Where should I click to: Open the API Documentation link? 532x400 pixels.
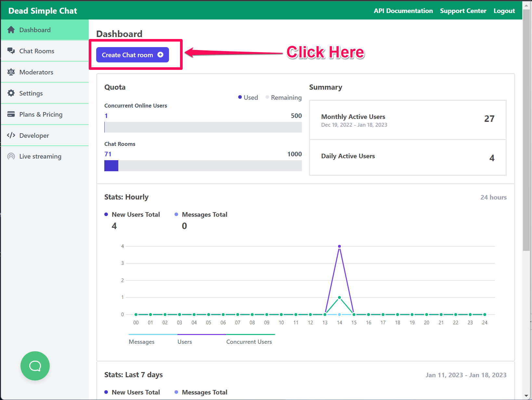point(403,11)
